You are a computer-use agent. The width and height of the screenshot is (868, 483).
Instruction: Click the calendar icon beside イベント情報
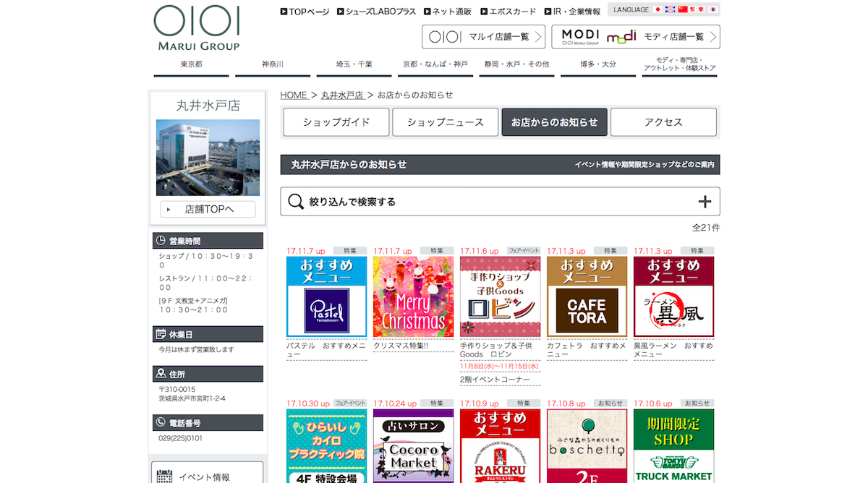point(165,477)
